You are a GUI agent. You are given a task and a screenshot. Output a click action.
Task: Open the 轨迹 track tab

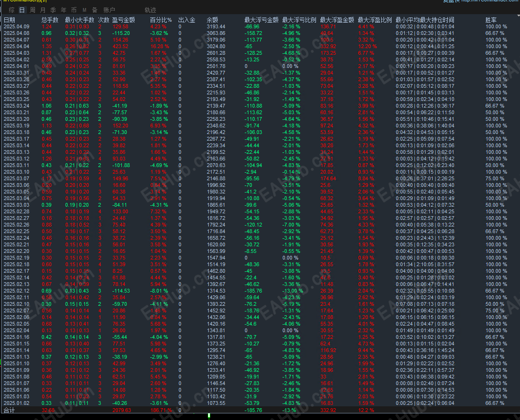[x=150, y=10]
